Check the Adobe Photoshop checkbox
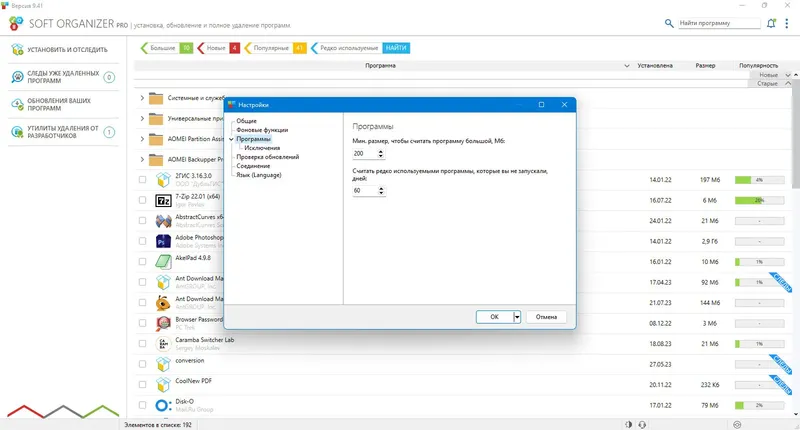 [x=142, y=241]
